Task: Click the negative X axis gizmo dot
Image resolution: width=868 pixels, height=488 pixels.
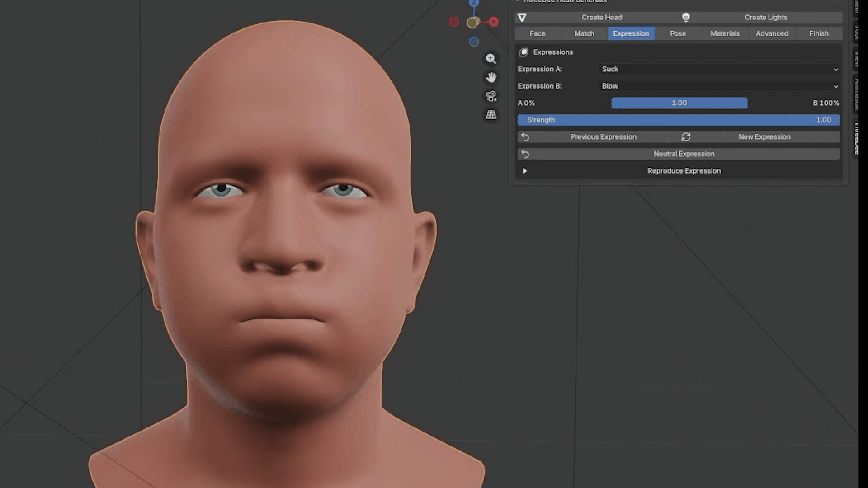Action: click(x=454, y=22)
